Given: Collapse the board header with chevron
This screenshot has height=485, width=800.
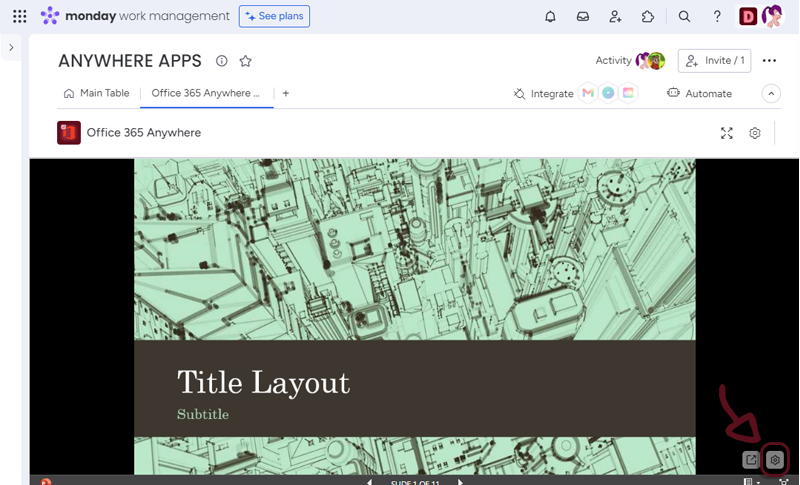Looking at the screenshot, I should click(x=771, y=93).
